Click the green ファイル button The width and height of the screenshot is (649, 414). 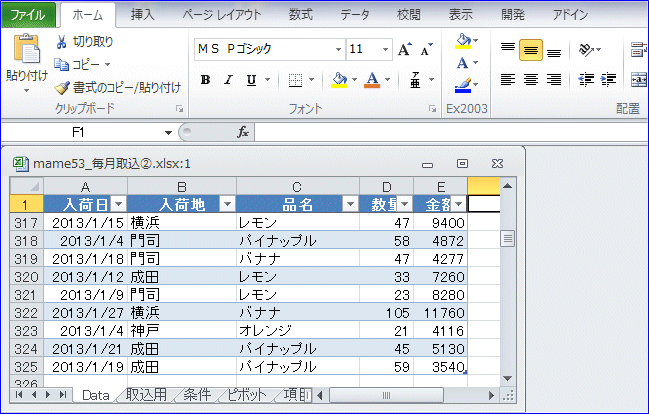(x=27, y=14)
